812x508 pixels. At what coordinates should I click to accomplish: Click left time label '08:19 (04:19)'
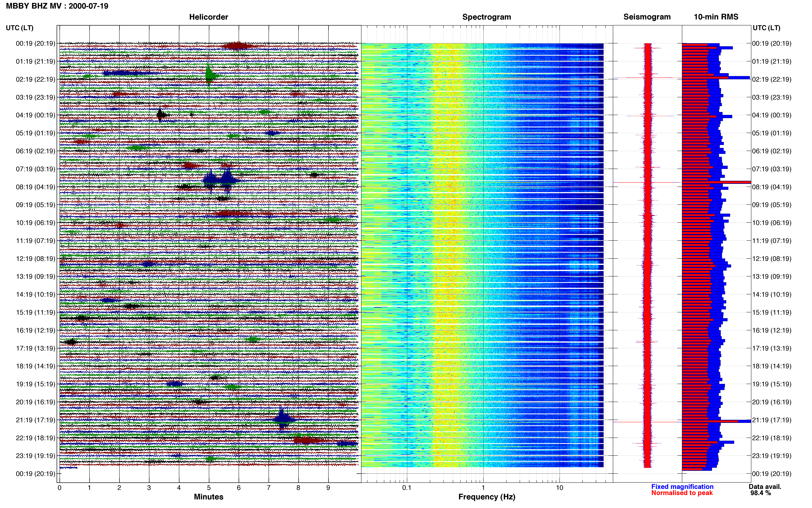pyautogui.click(x=36, y=187)
